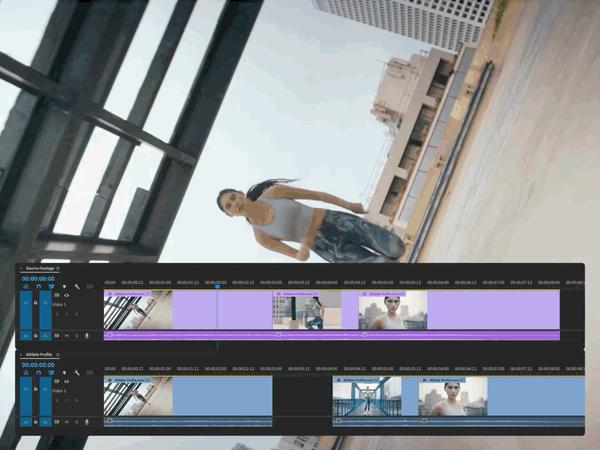The height and width of the screenshot is (450, 600).
Task: Open the Source Footage panel hamburger menu
Action: pyautogui.click(x=58, y=268)
